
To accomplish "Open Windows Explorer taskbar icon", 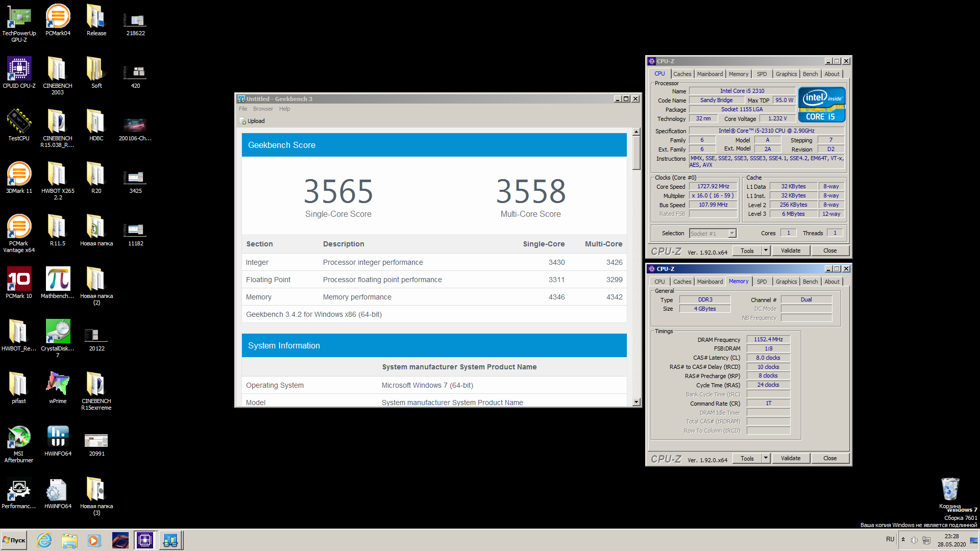I will click(69, 540).
